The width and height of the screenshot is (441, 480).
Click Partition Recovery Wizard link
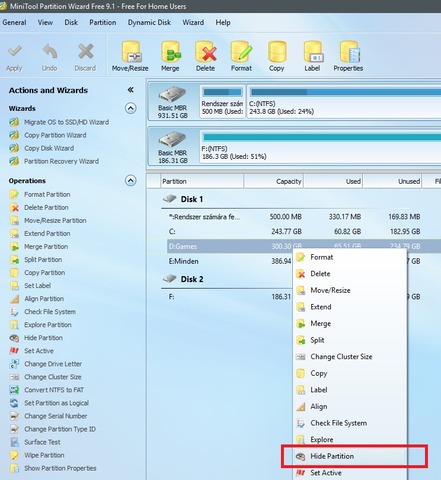pyautogui.click(x=62, y=161)
